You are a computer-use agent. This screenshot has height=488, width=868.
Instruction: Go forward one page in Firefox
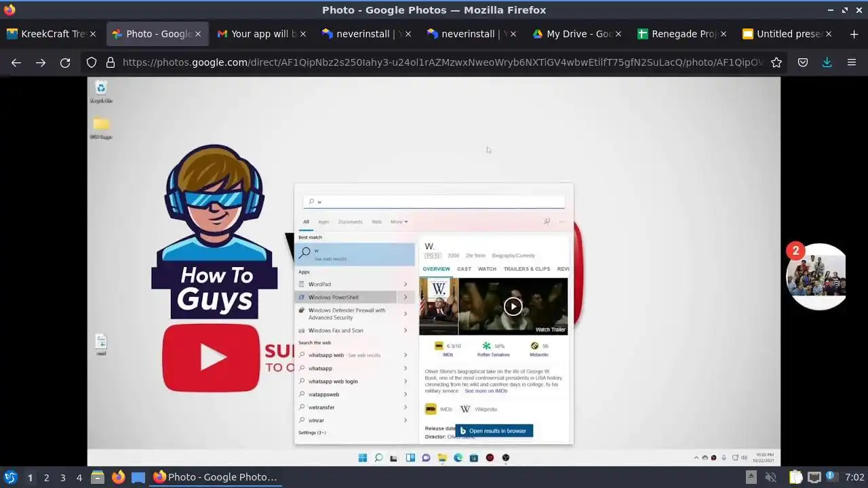pos(41,62)
